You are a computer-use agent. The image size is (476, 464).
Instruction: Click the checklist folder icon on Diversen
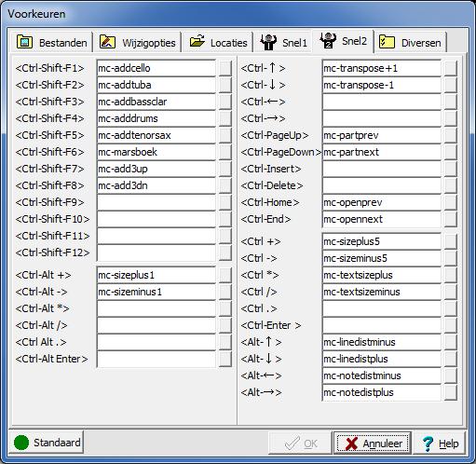(387, 42)
